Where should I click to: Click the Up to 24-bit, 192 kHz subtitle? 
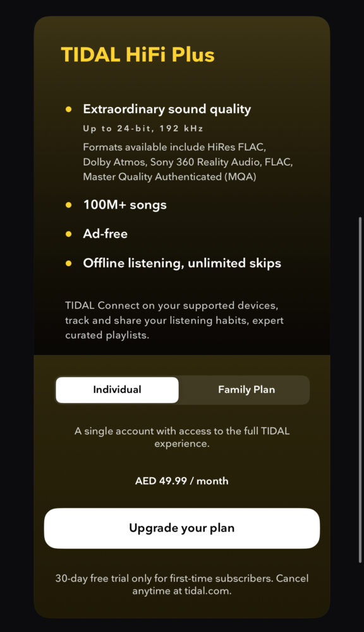point(143,128)
